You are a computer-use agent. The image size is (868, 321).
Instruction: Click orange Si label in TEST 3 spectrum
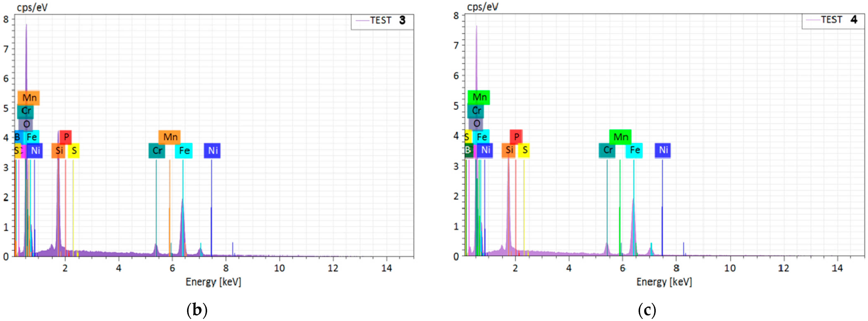(59, 150)
